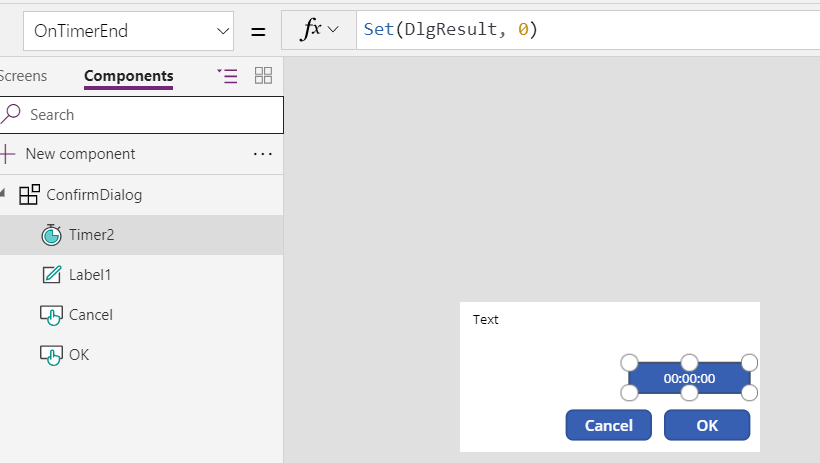This screenshot has width=820, height=463.
Task: Switch to the Screens tab
Action: tap(23, 76)
